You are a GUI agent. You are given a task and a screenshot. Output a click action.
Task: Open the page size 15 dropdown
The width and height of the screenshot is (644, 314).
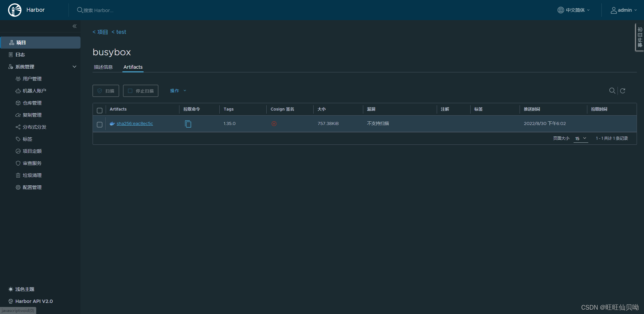[x=581, y=138]
